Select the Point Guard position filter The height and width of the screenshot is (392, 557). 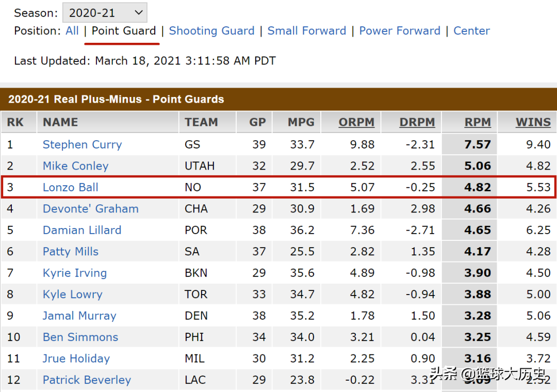tap(124, 31)
